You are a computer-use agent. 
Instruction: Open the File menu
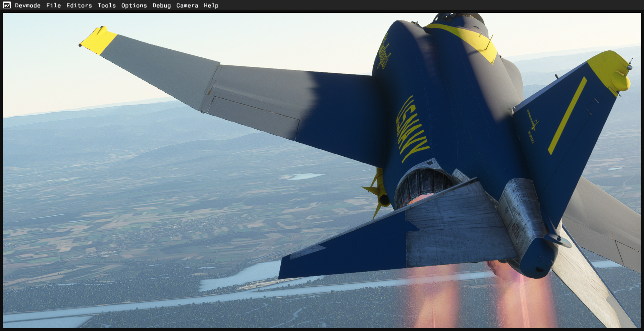(x=54, y=5)
